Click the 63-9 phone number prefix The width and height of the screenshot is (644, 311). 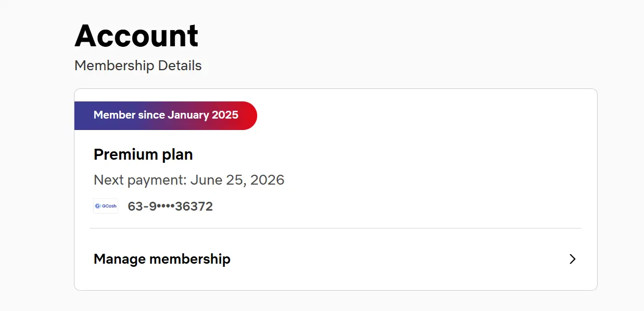click(142, 206)
